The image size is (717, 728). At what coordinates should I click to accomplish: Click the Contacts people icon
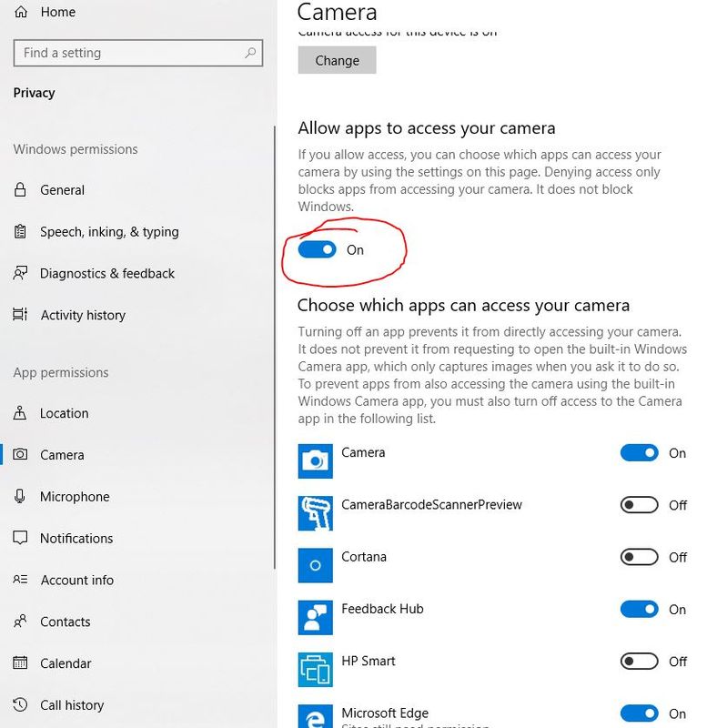click(20, 622)
